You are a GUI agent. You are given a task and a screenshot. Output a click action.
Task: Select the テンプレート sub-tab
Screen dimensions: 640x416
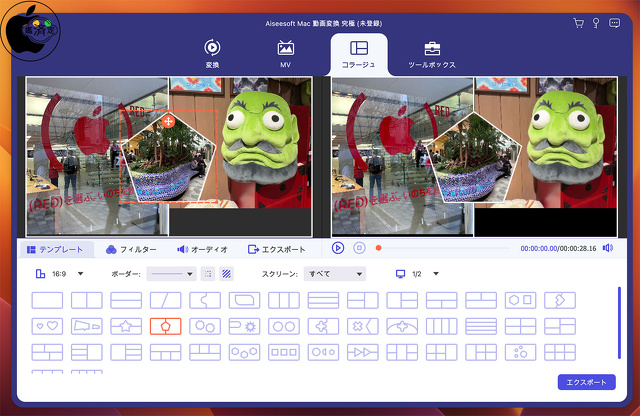click(x=55, y=249)
